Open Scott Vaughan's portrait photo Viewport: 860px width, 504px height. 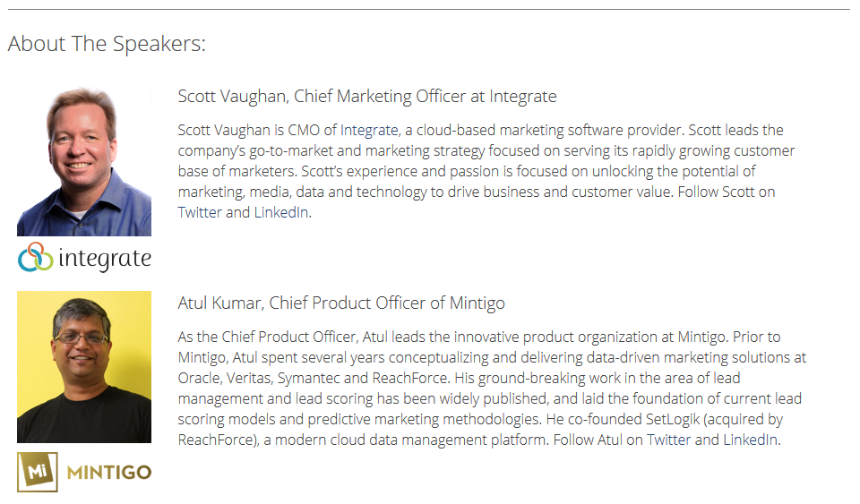tap(84, 161)
